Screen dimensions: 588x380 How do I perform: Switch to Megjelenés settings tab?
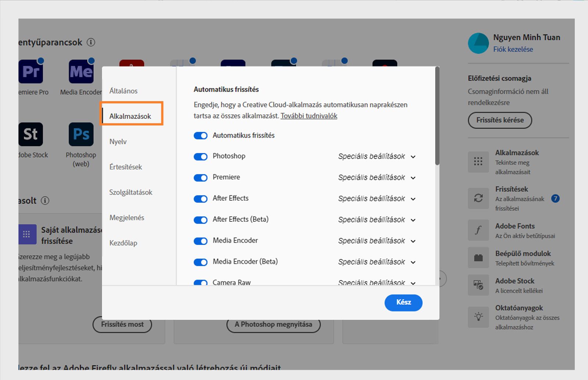tap(127, 218)
